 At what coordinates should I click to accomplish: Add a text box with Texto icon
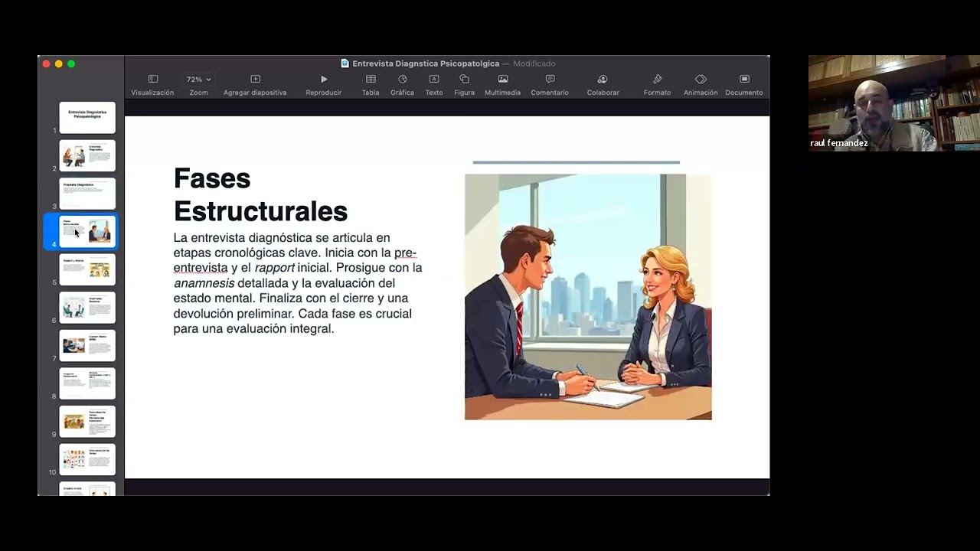pos(434,79)
